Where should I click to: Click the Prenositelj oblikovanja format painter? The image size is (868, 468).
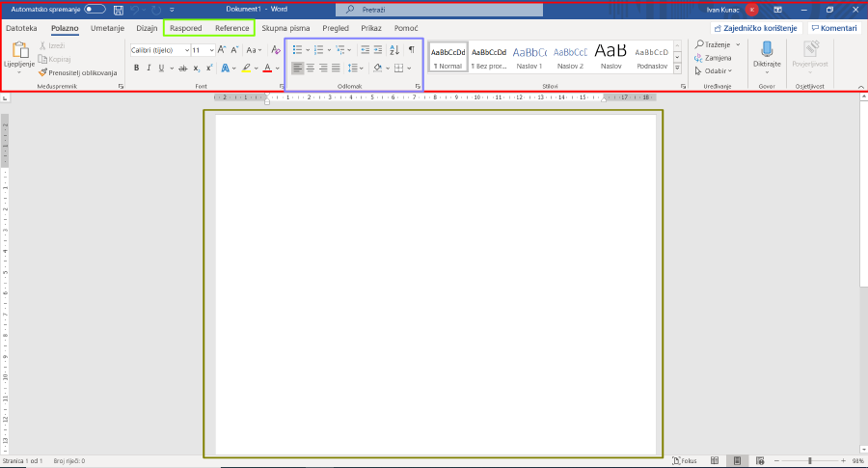click(x=77, y=72)
